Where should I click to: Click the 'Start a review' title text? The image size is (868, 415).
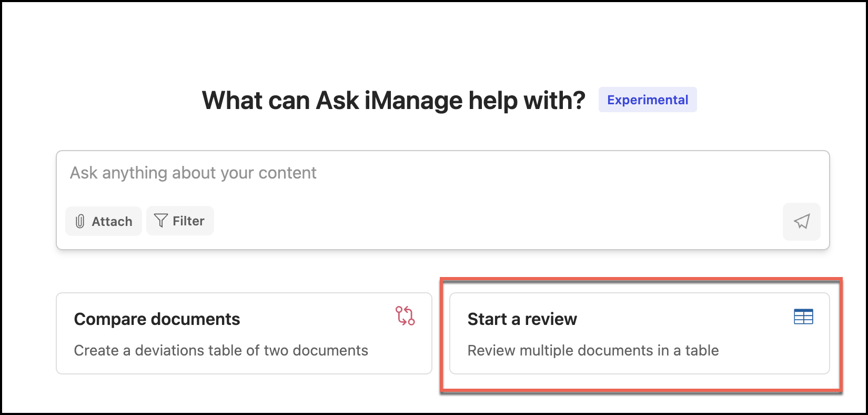pos(522,319)
